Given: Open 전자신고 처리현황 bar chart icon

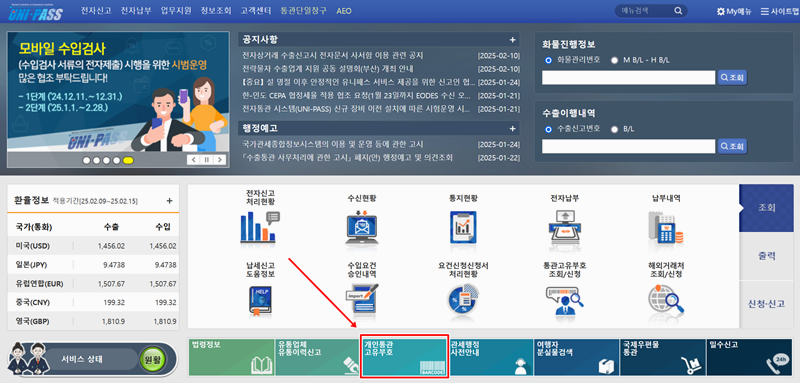Looking at the screenshot, I should 260,227.
